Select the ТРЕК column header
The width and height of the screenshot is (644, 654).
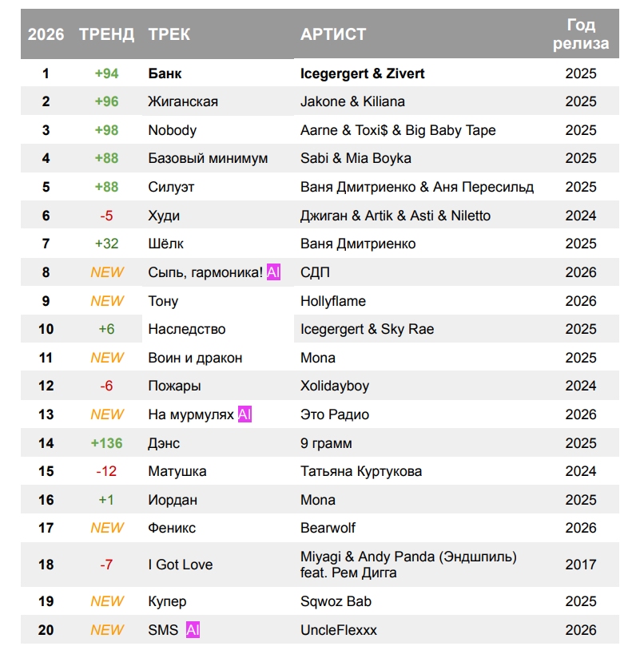click(169, 34)
